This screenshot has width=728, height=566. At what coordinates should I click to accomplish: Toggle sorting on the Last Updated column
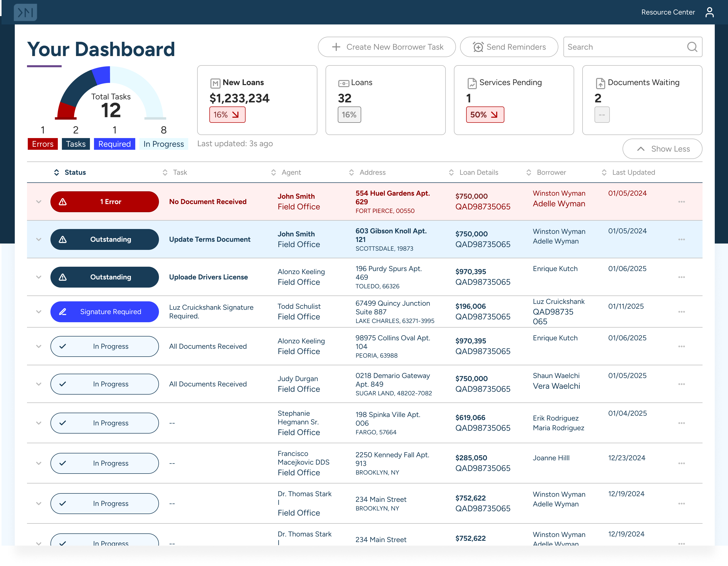pyautogui.click(x=604, y=172)
